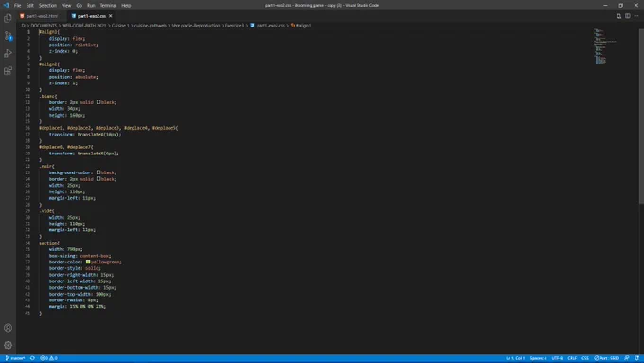Screen dimensions: 644x363
Task: Click the cuisine-pathweb breadcrumb segment
Action: pos(151,26)
